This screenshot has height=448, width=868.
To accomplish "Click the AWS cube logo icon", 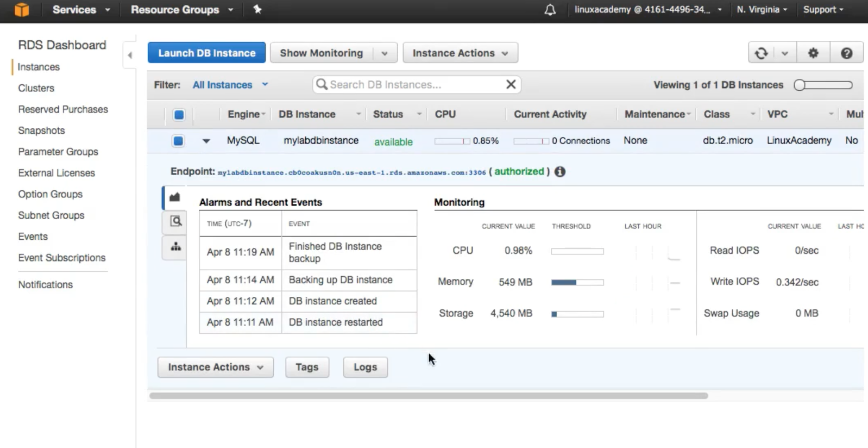I will click(21, 10).
